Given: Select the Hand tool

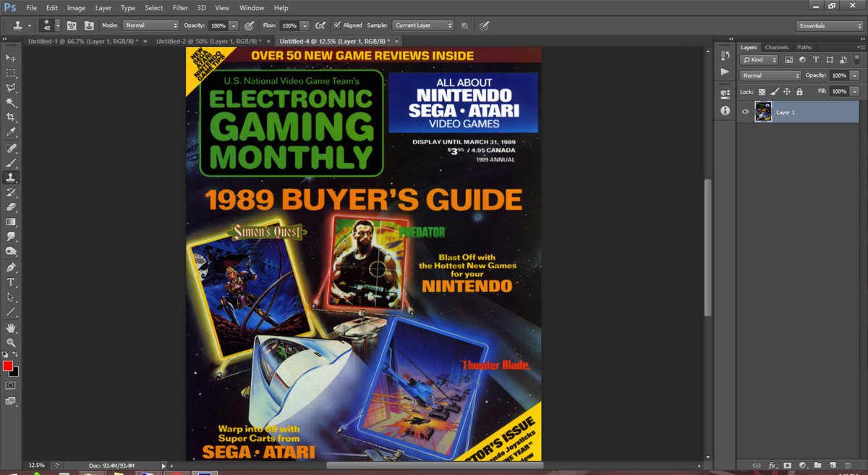Looking at the screenshot, I should coord(11,328).
